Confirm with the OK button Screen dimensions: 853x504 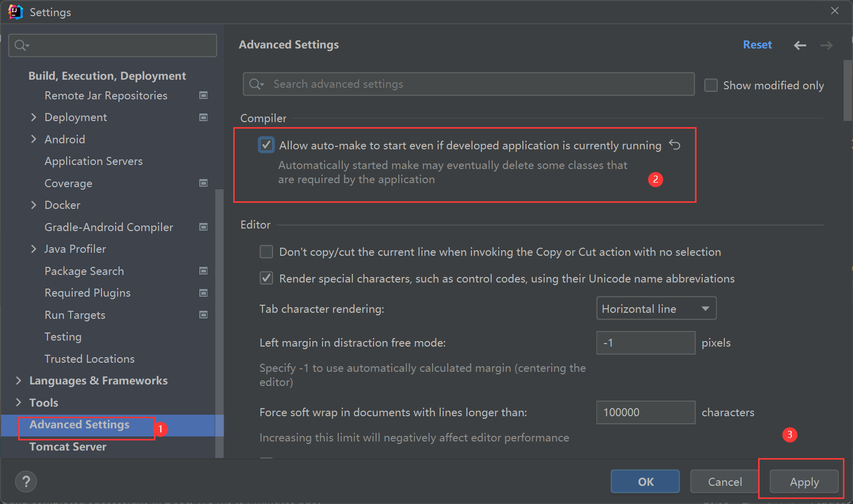click(x=645, y=481)
